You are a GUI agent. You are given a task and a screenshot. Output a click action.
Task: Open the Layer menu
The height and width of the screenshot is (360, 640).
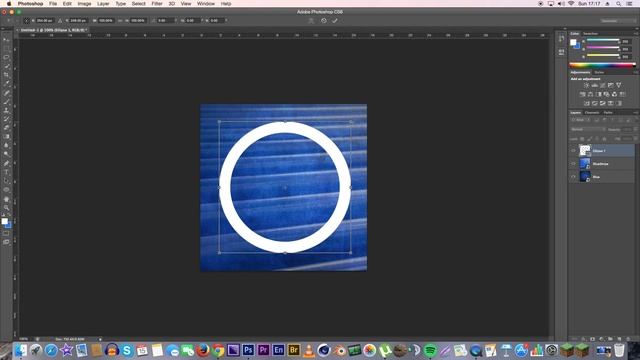103,4
